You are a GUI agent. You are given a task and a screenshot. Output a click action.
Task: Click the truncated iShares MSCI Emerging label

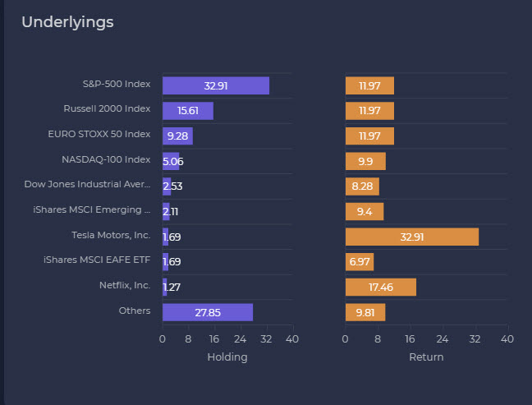tap(92, 209)
